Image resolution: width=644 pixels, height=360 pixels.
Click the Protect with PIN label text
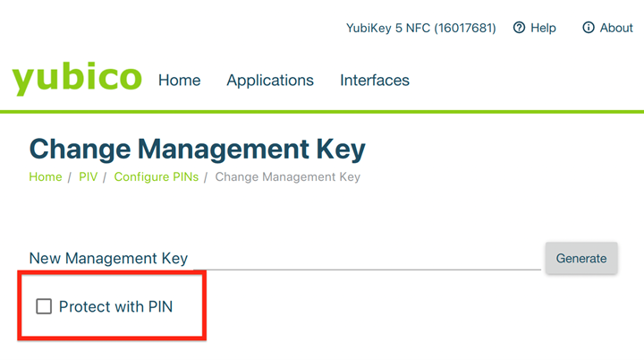click(x=115, y=307)
